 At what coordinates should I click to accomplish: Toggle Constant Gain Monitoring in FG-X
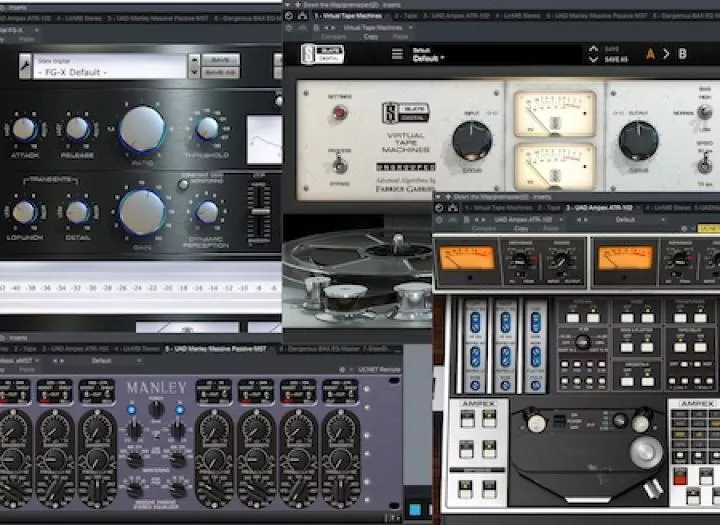click(x=183, y=185)
